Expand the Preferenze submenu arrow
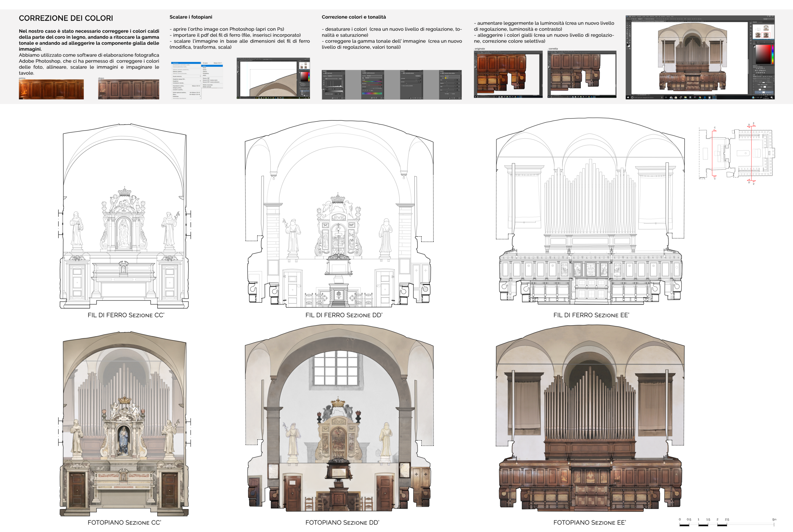Image resolution: width=793 pixels, height=532 pixels. pyautogui.click(x=200, y=96)
